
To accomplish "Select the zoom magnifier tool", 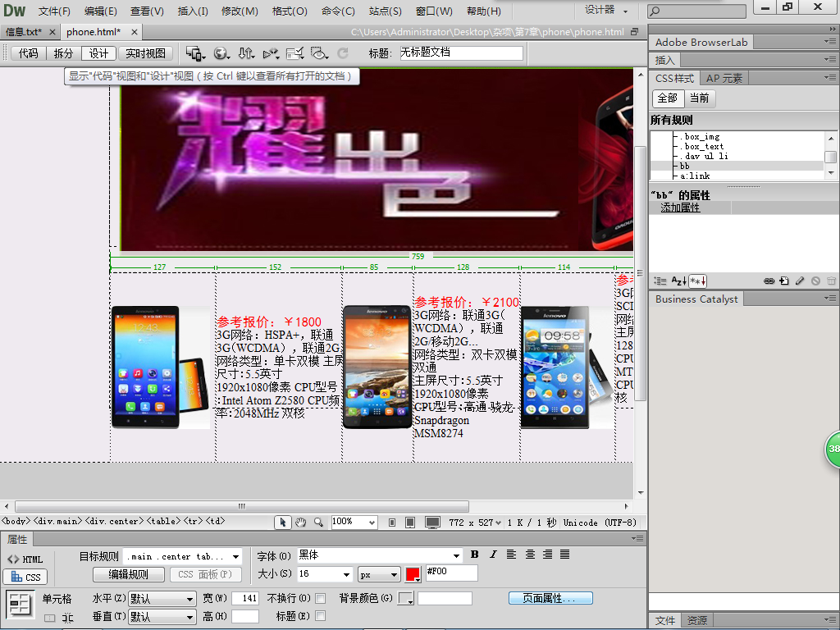I will point(319,523).
